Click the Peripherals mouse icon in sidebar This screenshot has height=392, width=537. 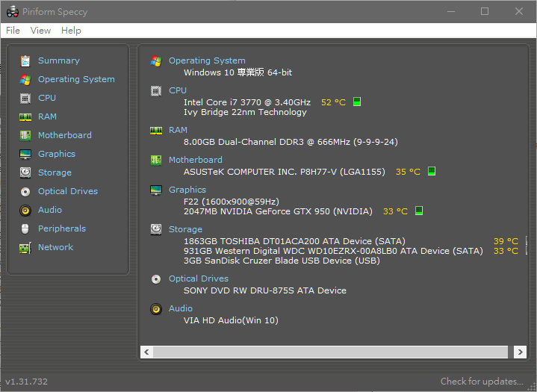[x=25, y=228]
